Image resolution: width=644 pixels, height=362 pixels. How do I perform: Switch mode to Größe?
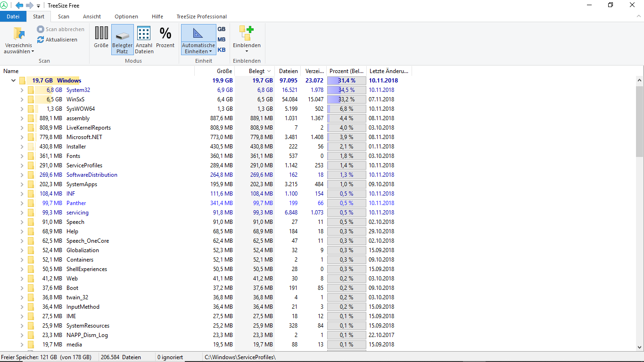(101, 37)
